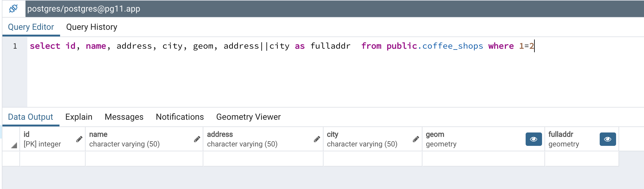
Task: Click the pencil icon in address column header
Action: pos(317,139)
